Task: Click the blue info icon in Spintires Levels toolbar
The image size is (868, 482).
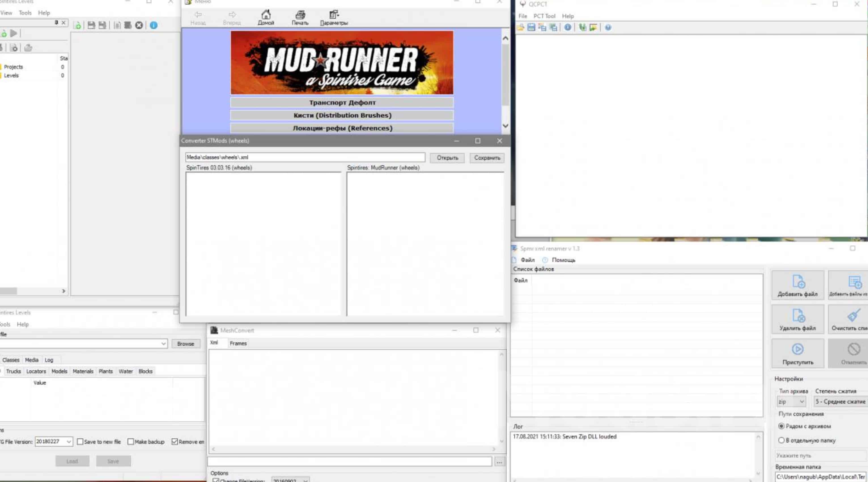Action: pos(154,25)
